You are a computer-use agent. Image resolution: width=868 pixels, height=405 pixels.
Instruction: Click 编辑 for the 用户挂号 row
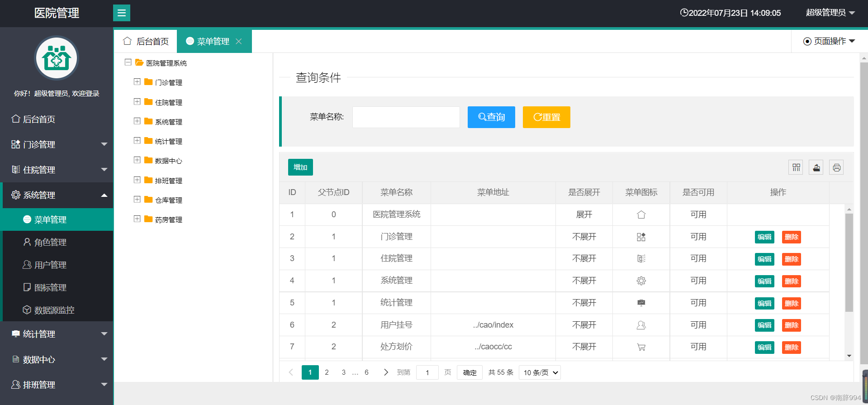tap(764, 325)
